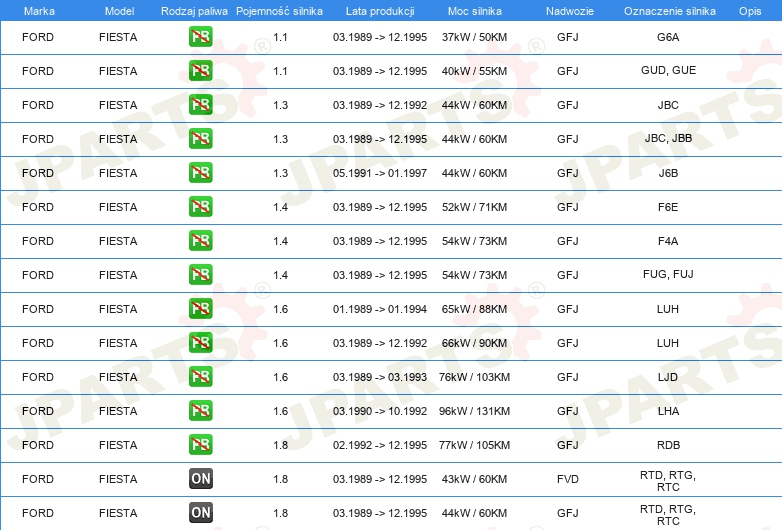Viewport: 782px width, 530px height.
Task: Click FIESTA in the LHA row
Action: point(118,411)
